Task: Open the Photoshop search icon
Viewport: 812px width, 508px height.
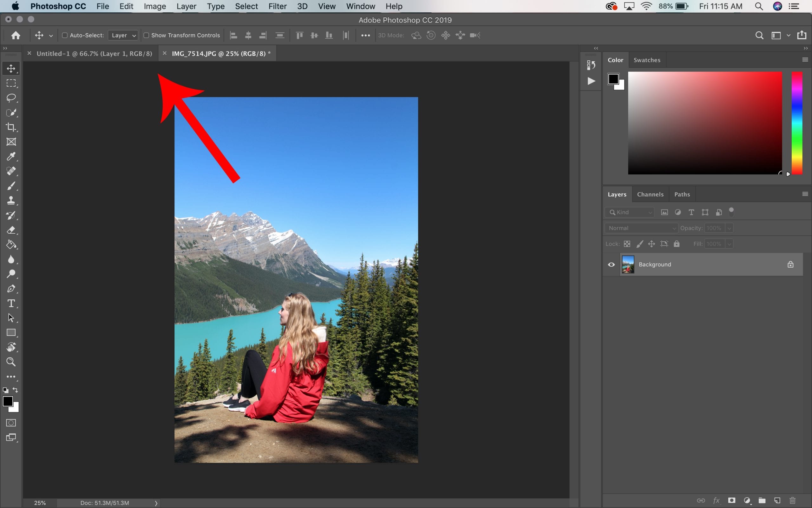Action: 759,35
